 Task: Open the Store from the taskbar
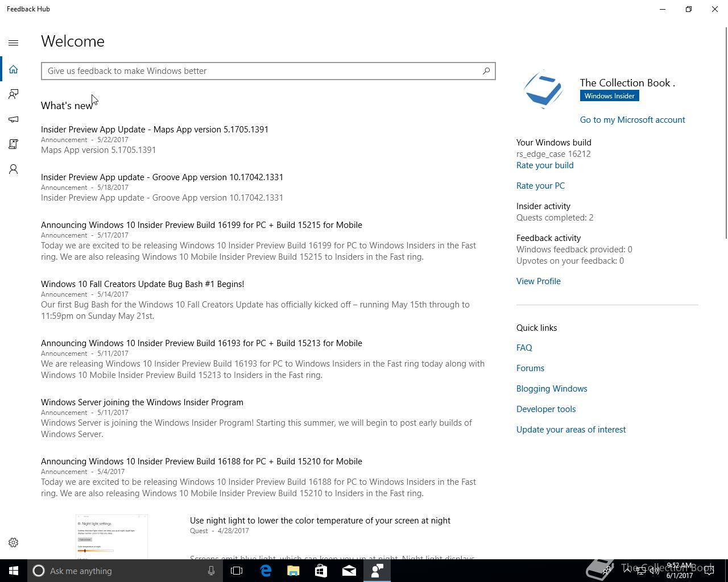[x=321, y=571]
